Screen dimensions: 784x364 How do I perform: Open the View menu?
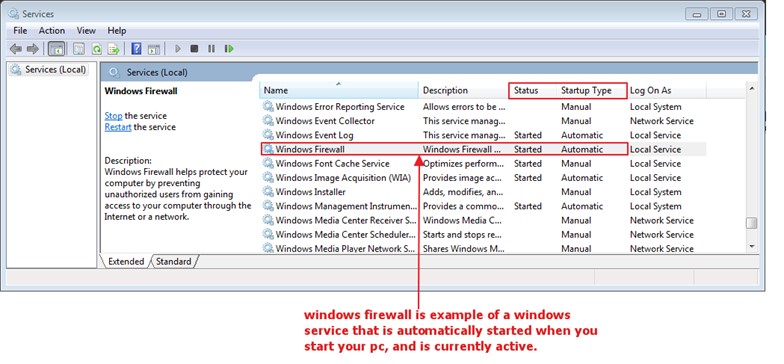86,30
